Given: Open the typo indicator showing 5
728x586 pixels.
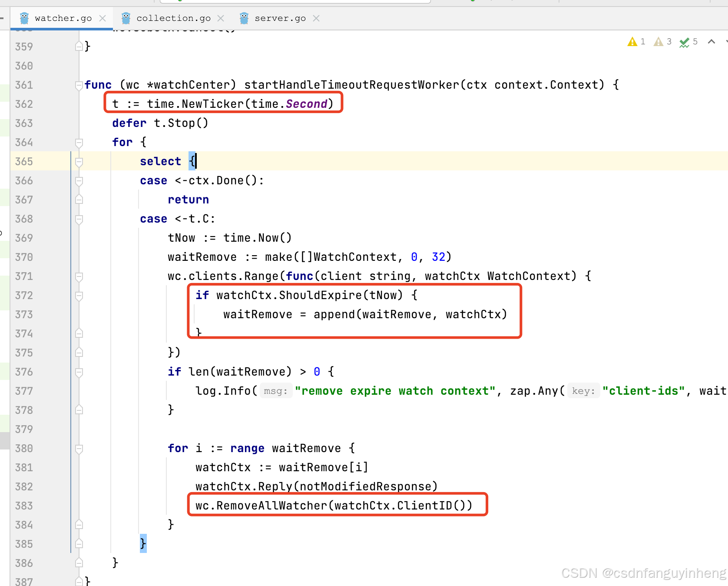Looking at the screenshot, I should pos(689,42).
